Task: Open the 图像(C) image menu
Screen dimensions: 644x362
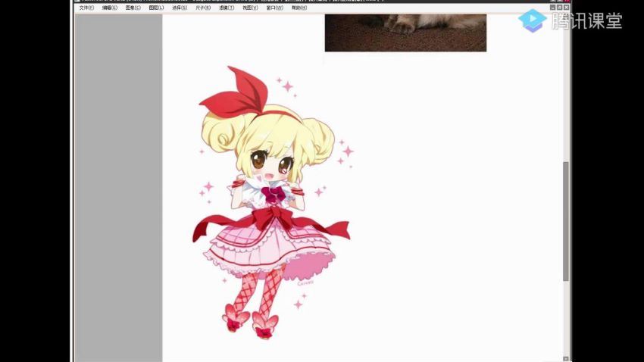Action: pos(133,8)
